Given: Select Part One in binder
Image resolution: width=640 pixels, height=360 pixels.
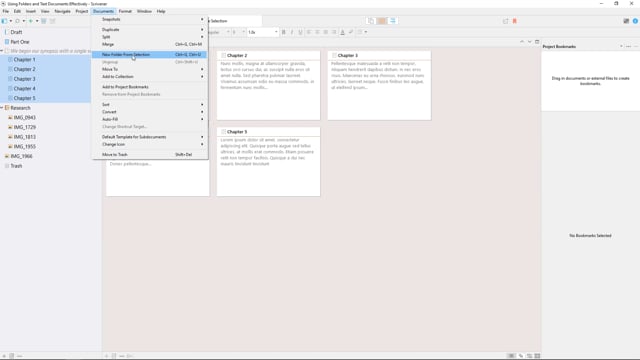Looking at the screenshot, I should (x=20, y=42).
